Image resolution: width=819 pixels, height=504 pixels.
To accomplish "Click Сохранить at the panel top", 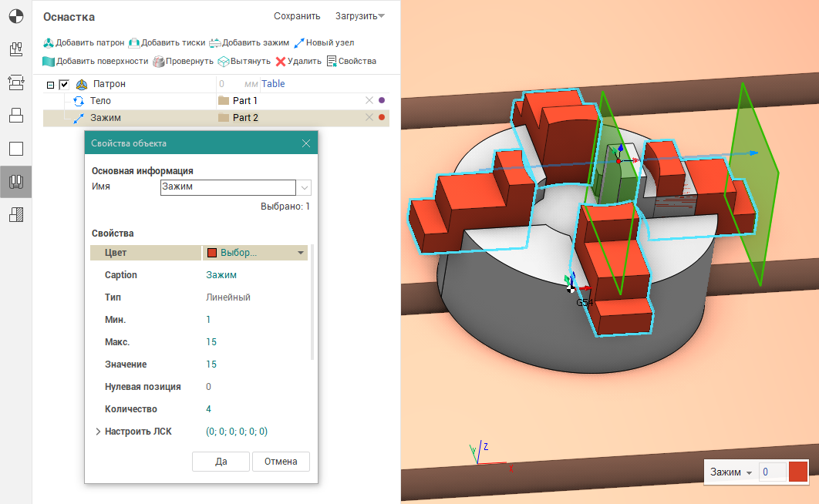I will (297, 16).
